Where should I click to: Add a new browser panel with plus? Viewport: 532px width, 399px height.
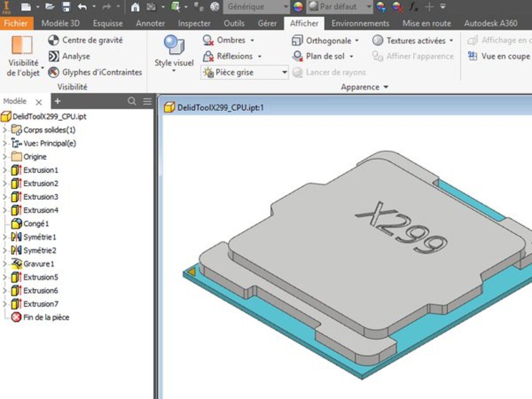pos(58,101)
